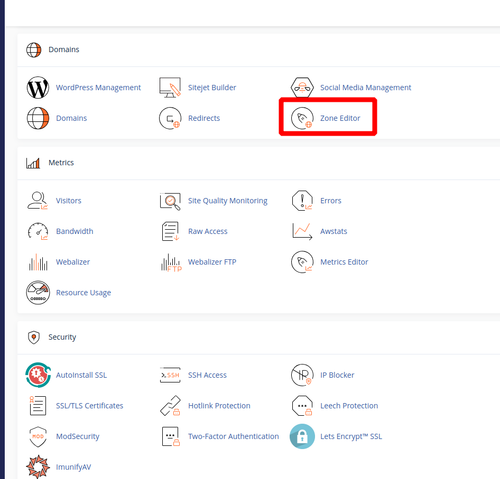500x479 pixels.
Task: Open the Metrics Editor icon
Action: (x=302, y=262)
